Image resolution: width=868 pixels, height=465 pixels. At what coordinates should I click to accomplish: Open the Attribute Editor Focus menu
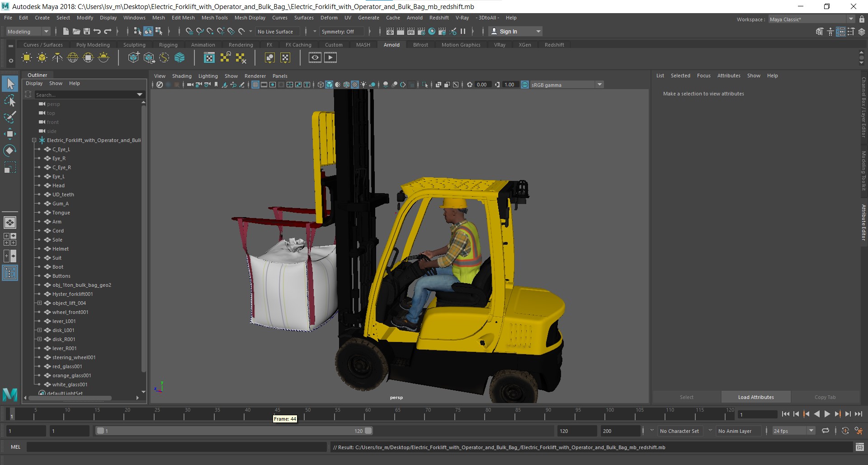point(703,76)
